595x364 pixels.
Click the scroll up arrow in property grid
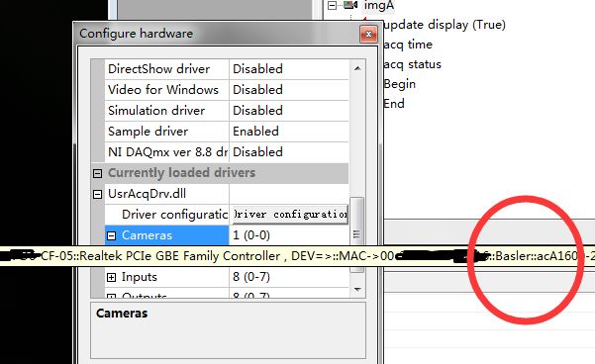357,68
